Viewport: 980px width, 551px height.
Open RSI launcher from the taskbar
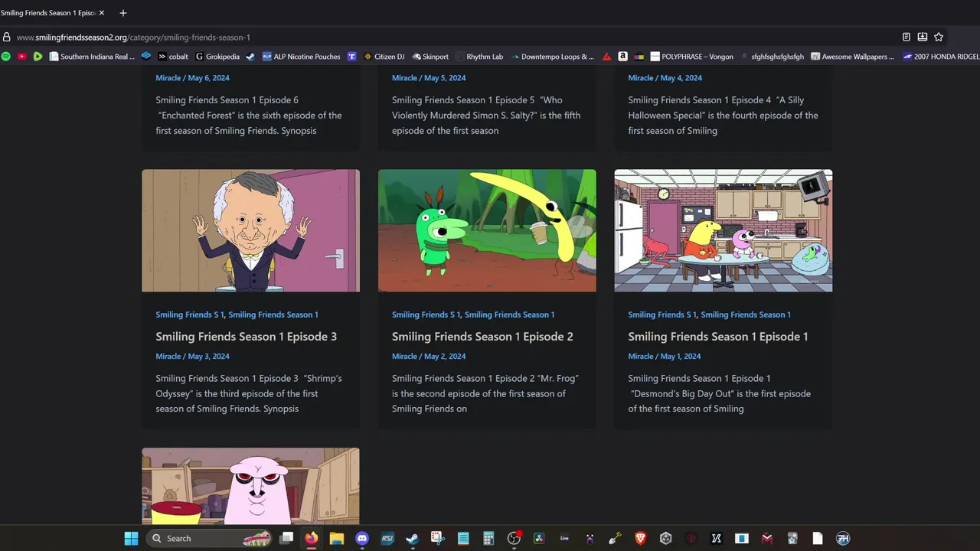[387, 538]
